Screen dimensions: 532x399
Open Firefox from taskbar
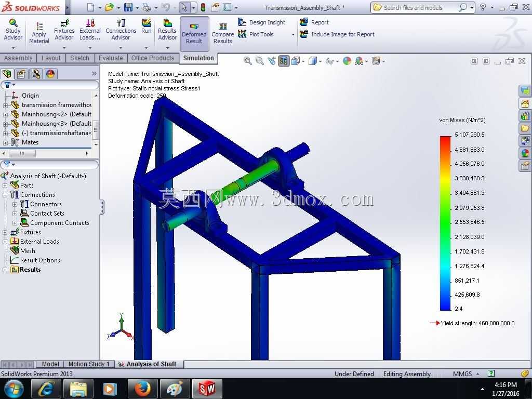pyautogui.click(x=142, y=389)
